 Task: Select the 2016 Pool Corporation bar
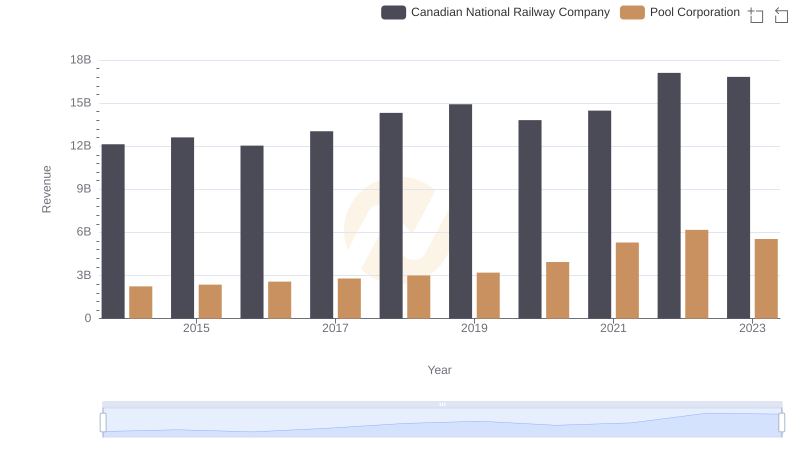click(x=280, y=300)
